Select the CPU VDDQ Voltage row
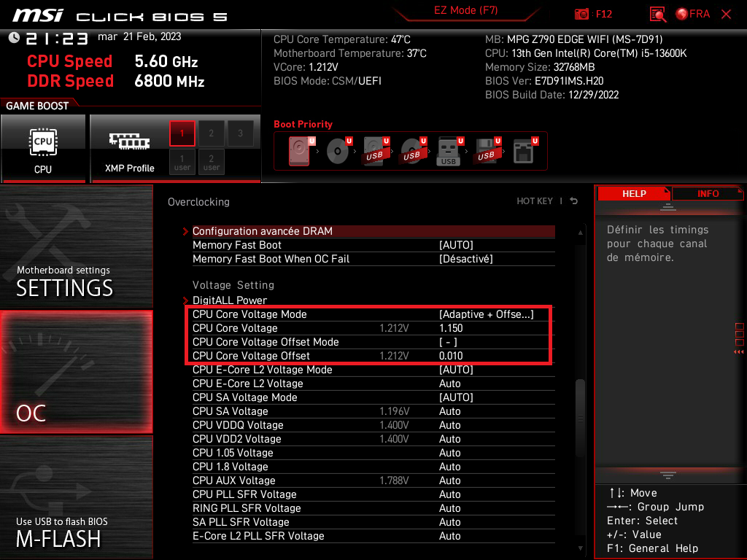 373,425
